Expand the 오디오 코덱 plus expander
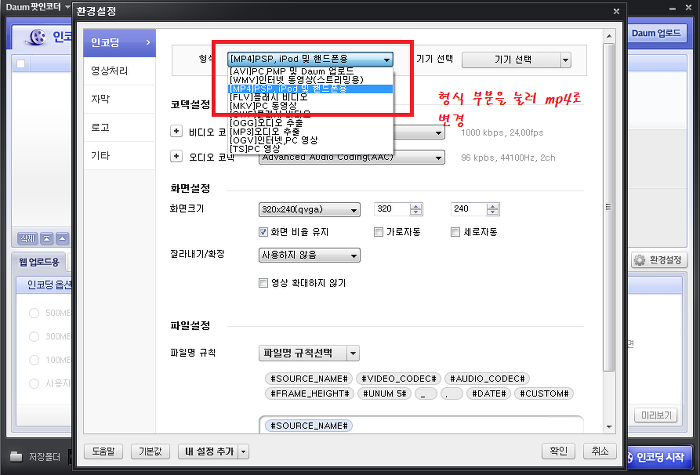 (176, 156)
